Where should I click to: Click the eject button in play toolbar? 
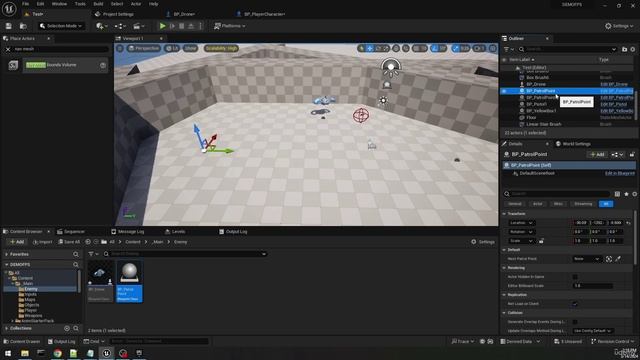191,26
